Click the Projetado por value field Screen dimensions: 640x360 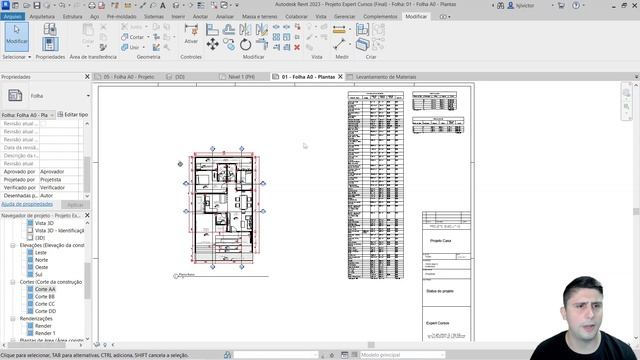pos(60,180)
